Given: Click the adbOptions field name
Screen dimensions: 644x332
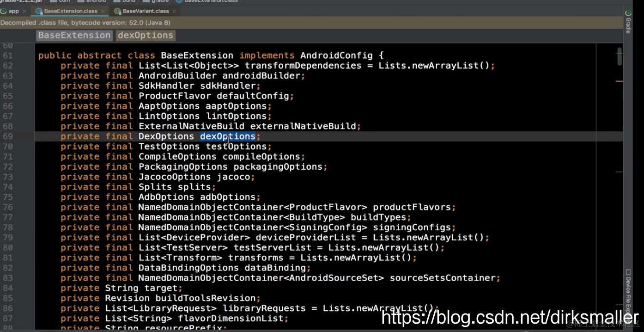Looking at the screenshot, I should (228, 197).
